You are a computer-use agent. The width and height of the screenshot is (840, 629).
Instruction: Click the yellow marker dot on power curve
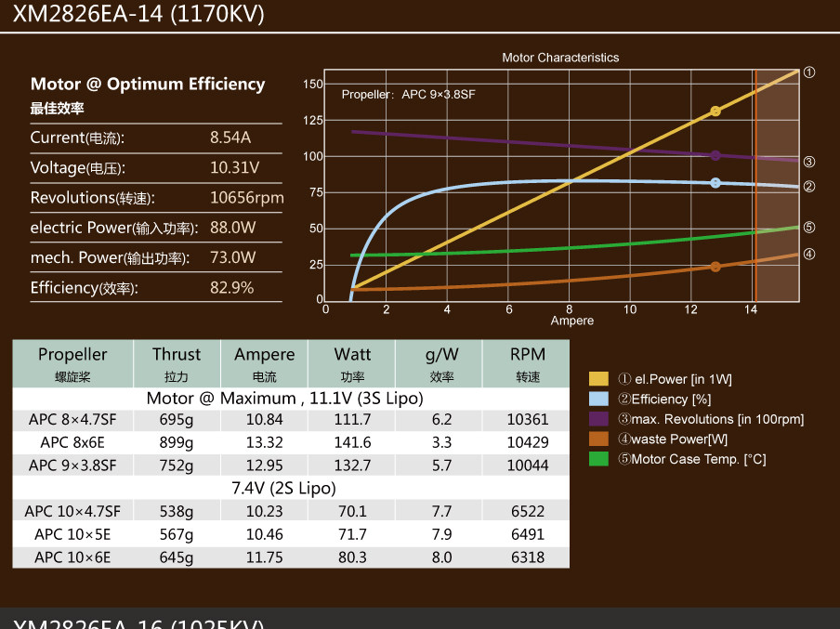point(715,111)
